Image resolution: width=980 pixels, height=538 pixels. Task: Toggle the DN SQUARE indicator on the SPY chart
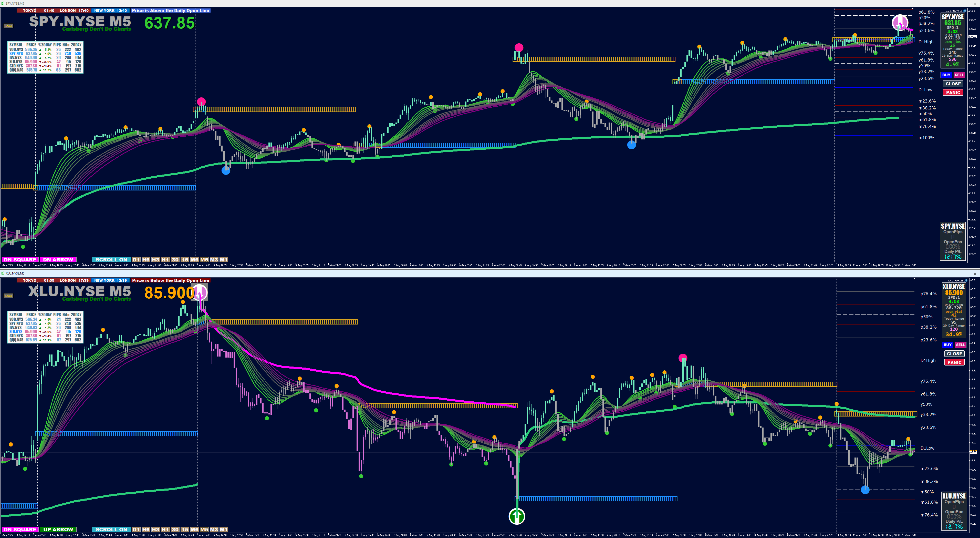click(x=20, y=260)
